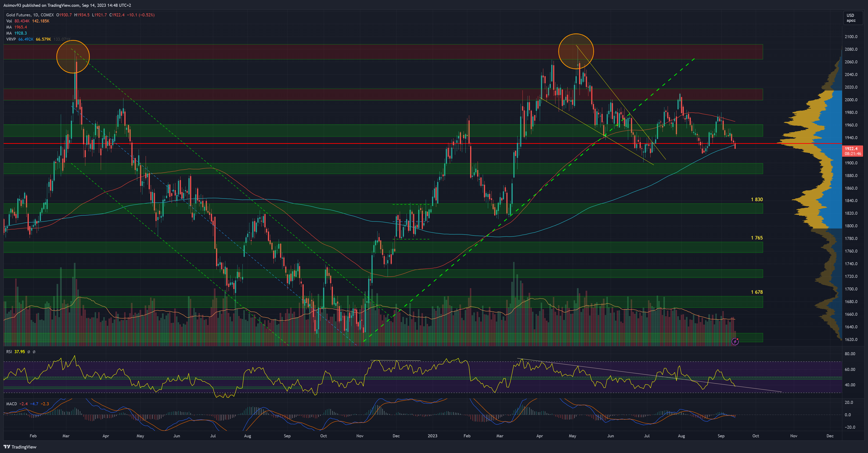Viewport: 868px width, 453px height.
Task: Click the TradingView logo at bottom left
Action: coord(20,447)
